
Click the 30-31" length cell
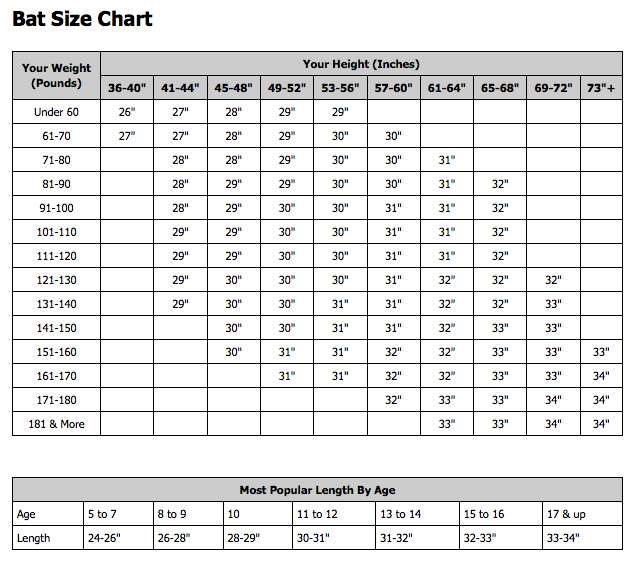click(334, 538)
